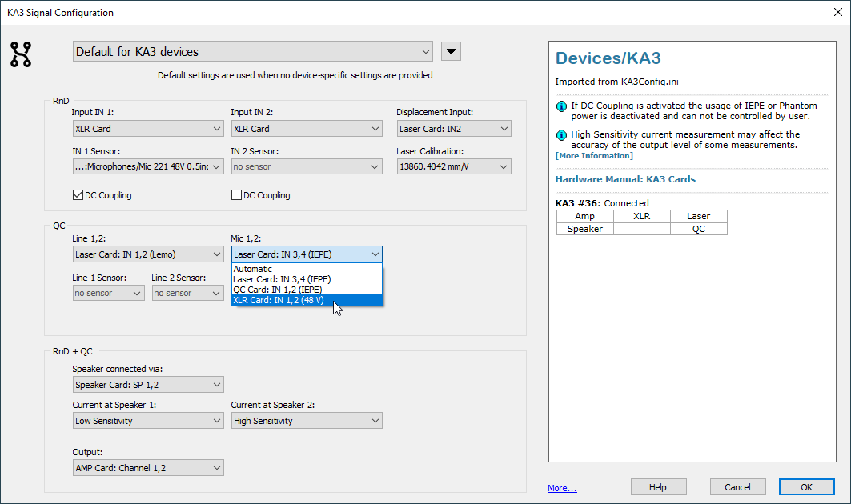
Task: Open Hardware Manual: KA3 Cards link
Action: click(625, 179)
